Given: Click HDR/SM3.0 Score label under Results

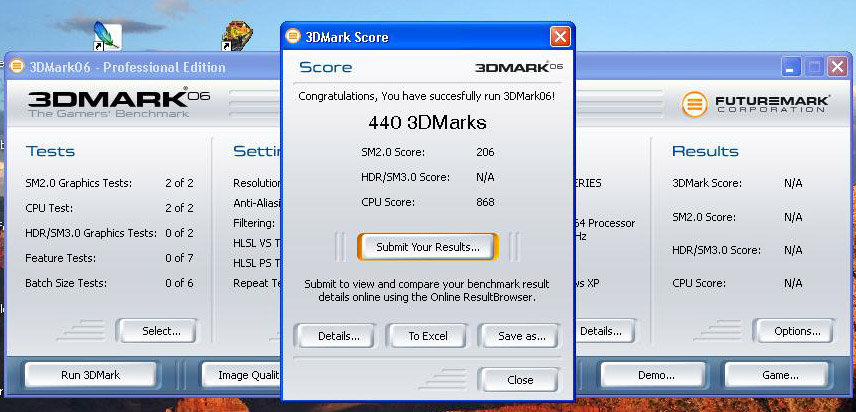Looking at the screenshot, I should pos(716,250).
